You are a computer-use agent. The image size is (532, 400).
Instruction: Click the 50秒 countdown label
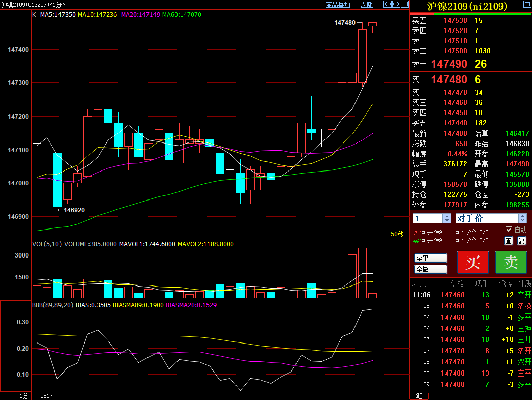[397, 234]
